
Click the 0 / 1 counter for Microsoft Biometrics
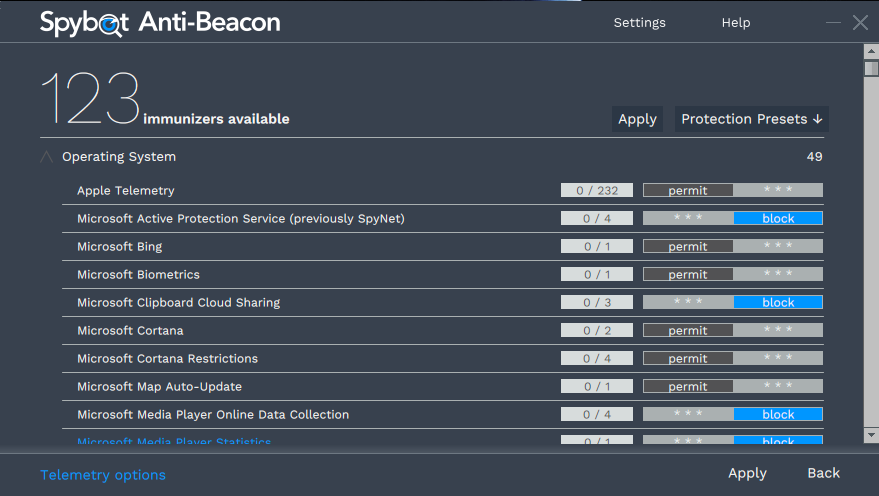(x=596, y=274)
